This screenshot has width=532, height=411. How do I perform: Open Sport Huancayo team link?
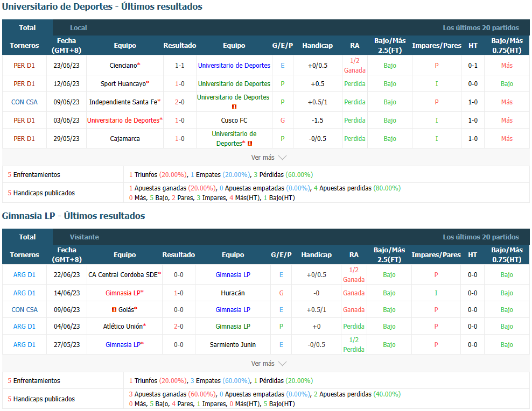pyautogui.click(x=123, y=84)
